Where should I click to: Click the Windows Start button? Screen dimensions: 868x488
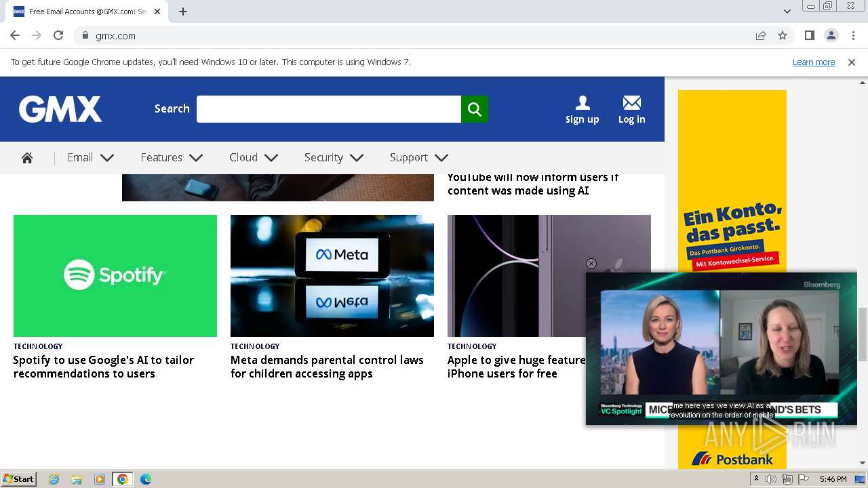coord(19,479)
